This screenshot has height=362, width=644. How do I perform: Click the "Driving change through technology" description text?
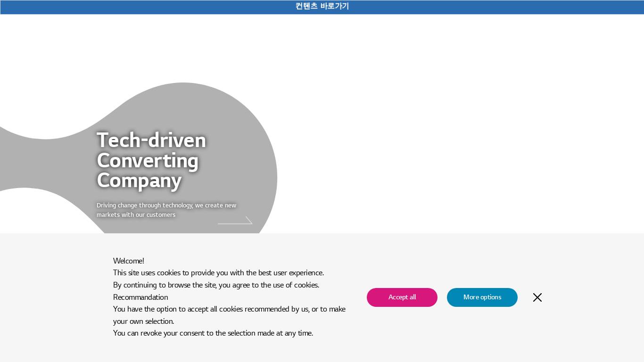(x=166, y=210)
